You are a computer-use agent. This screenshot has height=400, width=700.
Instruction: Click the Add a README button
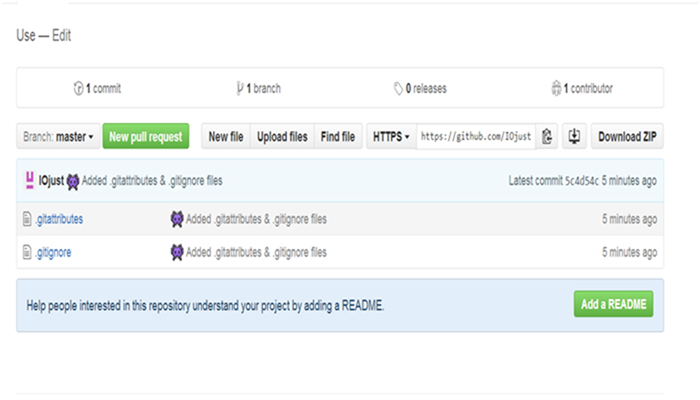point(613,304)
